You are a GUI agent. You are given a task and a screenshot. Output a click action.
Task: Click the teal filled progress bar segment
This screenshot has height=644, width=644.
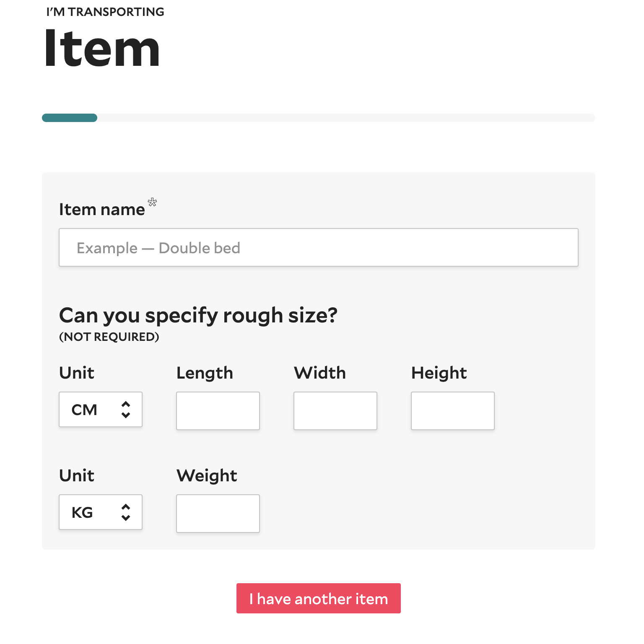click(x=70, y=118)
